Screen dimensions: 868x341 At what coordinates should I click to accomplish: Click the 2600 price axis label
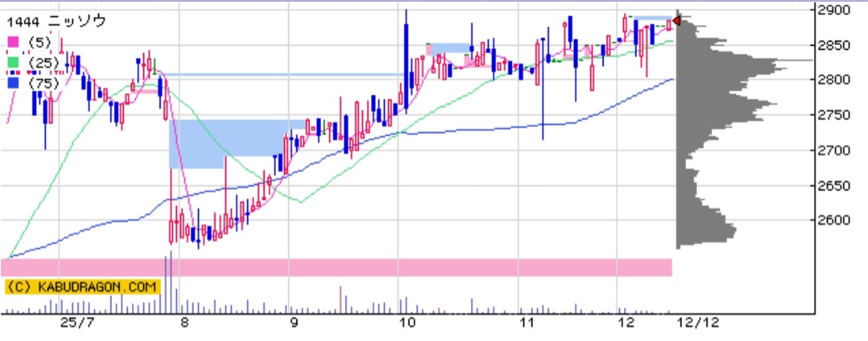(834, 220)
